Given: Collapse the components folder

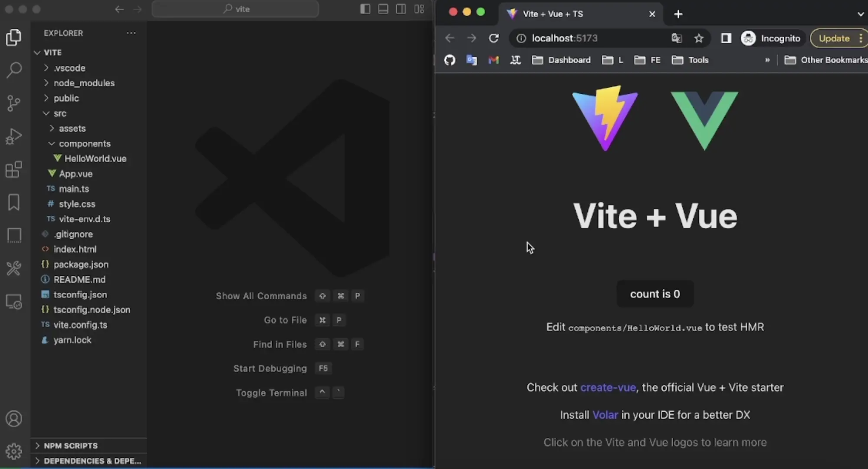Looking at the screenshot, I should pos(85,143).
